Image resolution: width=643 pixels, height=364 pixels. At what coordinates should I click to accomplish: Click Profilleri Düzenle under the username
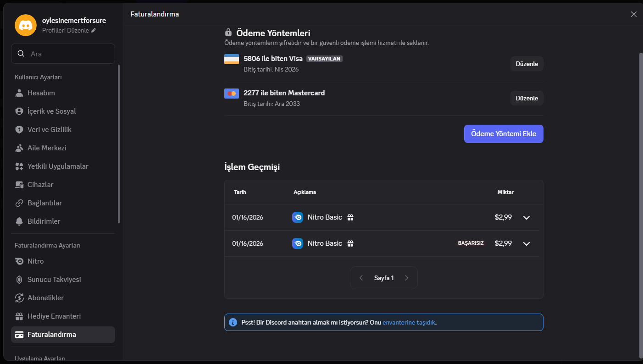point(69,30)
